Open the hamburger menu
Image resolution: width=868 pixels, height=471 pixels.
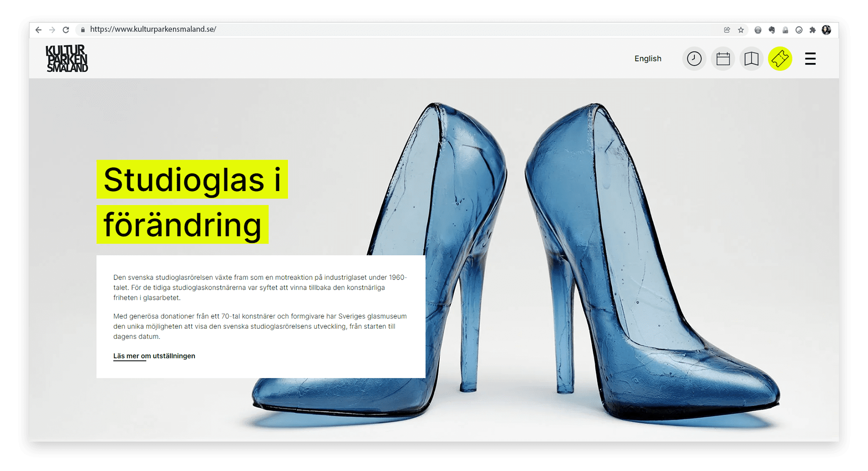(x=810, y=58)
